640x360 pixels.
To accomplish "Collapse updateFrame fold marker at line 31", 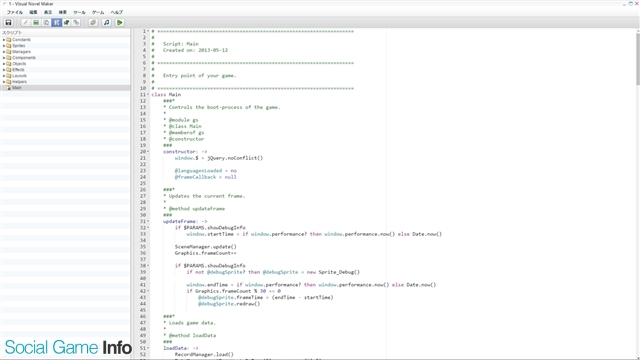I will click(x=148, y=221).
